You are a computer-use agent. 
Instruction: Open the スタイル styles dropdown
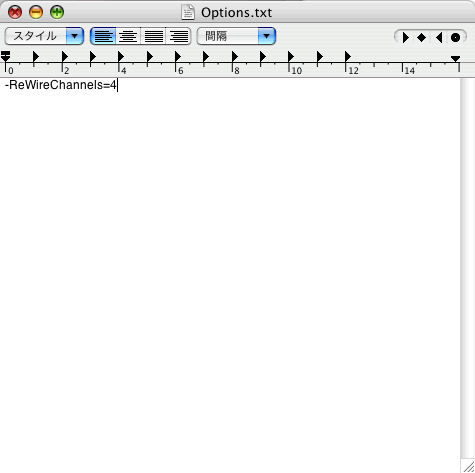[44, 36]
